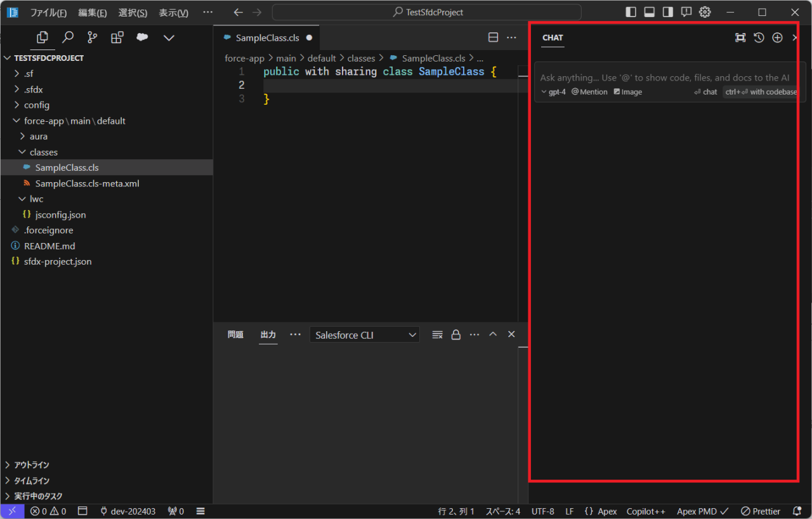The height and width of the screenshot is (519, 812).
Task: Select the dev-202403 default org
Action: tap(128, 511)
